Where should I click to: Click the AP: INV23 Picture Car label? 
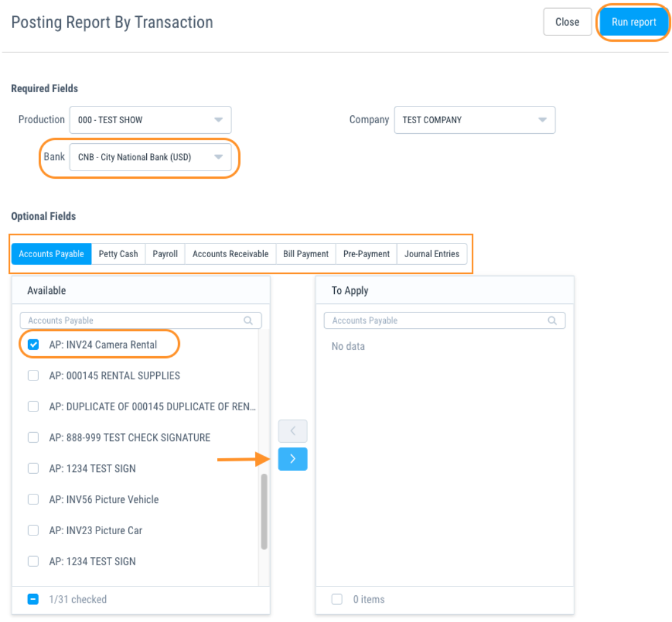[96, 530]
